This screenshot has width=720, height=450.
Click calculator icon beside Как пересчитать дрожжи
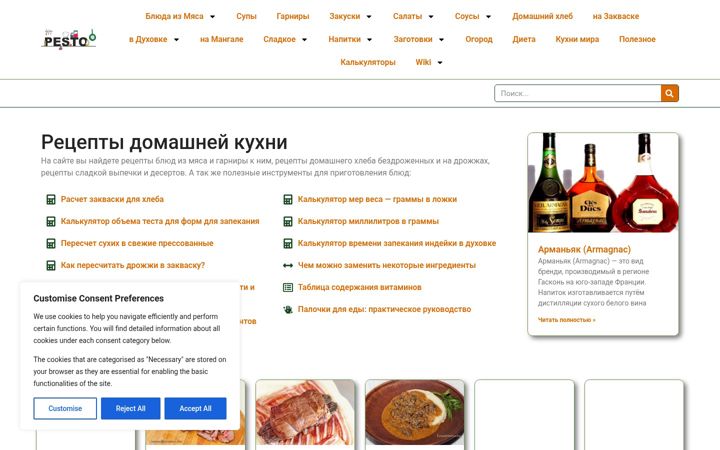pyautogui.click(x=51, y=265)
